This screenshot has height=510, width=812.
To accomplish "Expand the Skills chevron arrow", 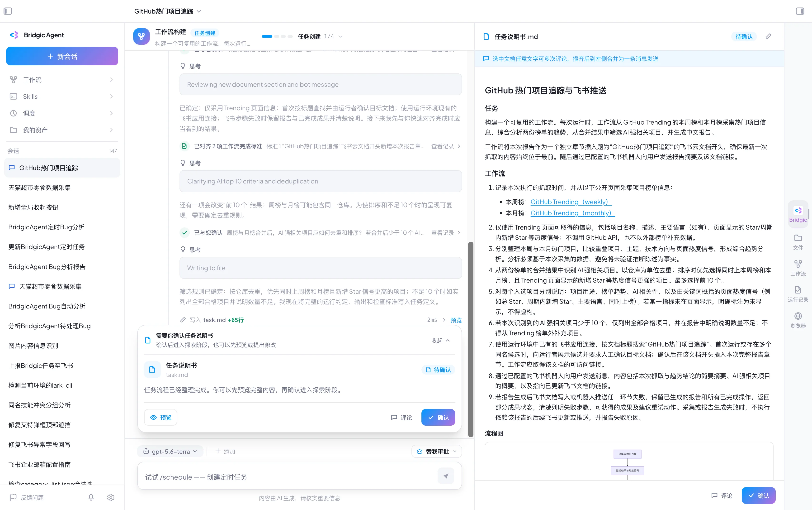I will (x=111, y=96).
